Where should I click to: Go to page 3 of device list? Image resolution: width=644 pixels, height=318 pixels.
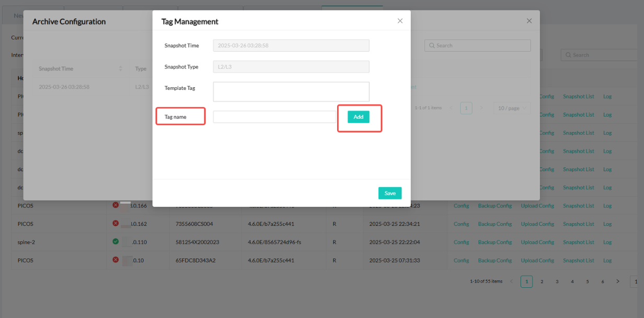tap(557, 281)
